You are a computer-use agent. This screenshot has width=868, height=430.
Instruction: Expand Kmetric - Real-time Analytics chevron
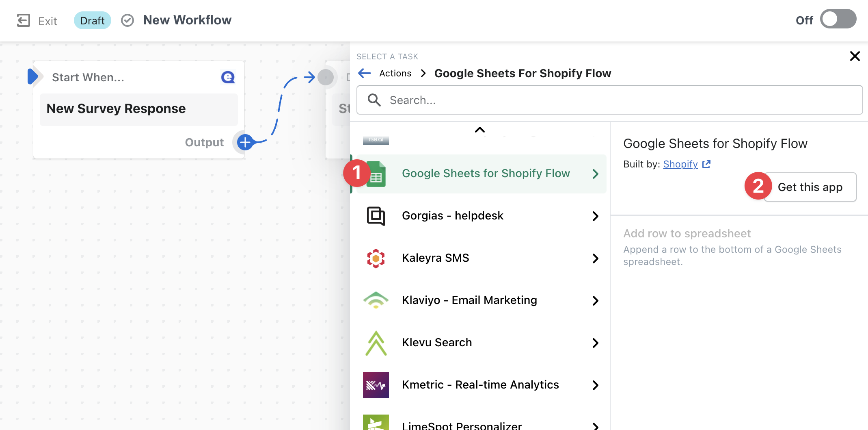[x=595, y=385]
